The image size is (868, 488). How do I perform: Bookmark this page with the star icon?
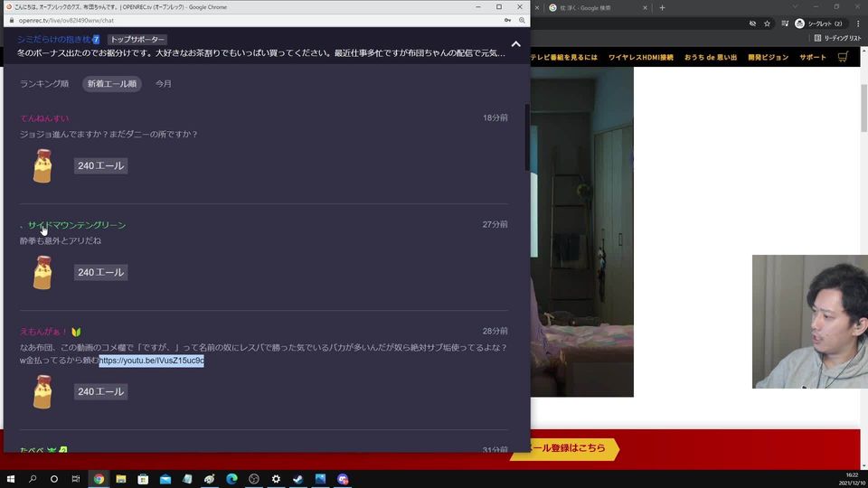(x=768, y=23)
